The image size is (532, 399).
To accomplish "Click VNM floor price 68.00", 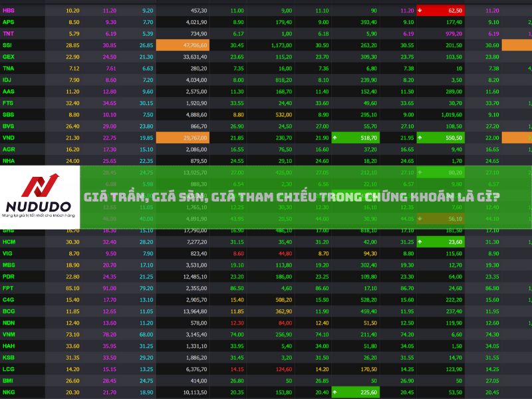I will pos(146,334).
